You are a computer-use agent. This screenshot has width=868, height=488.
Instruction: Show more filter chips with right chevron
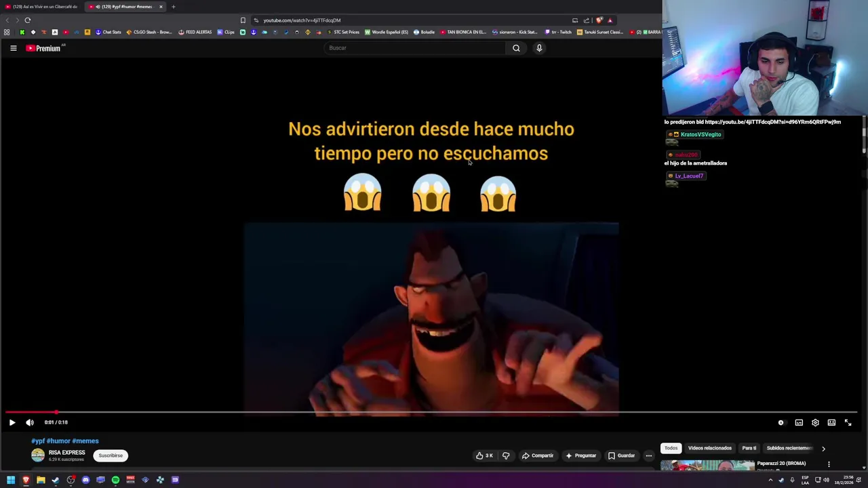pos(823,449)
